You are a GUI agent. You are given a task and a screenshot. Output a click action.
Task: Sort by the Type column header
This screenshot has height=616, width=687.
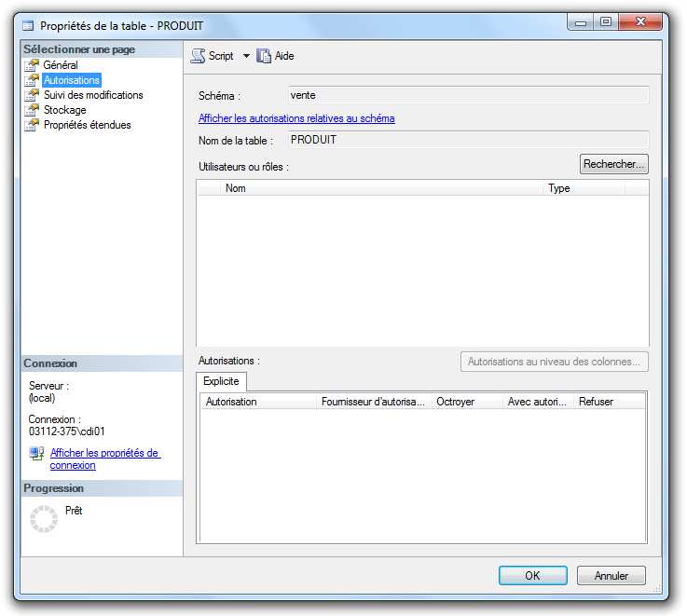tap(583, 188)
